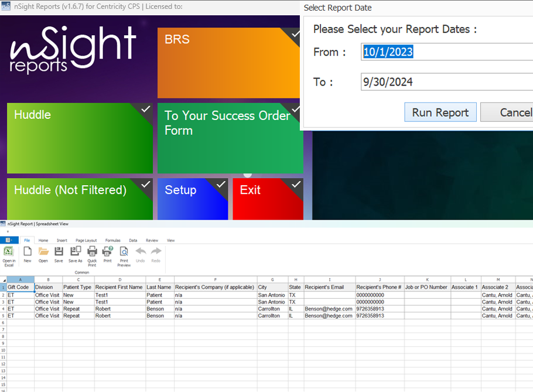Screen dimensions: 533x392
Task: Click Repeat patient type in row 4
Action: pyautogui.click(x=78, y=309)
